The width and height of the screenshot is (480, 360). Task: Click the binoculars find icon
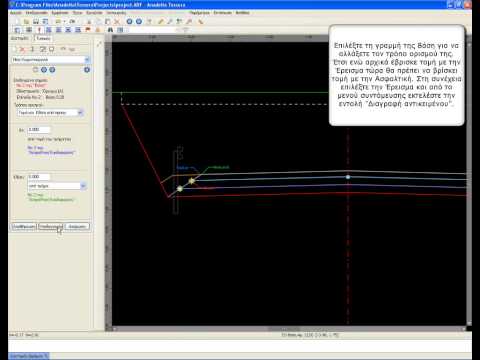(110, 30)
